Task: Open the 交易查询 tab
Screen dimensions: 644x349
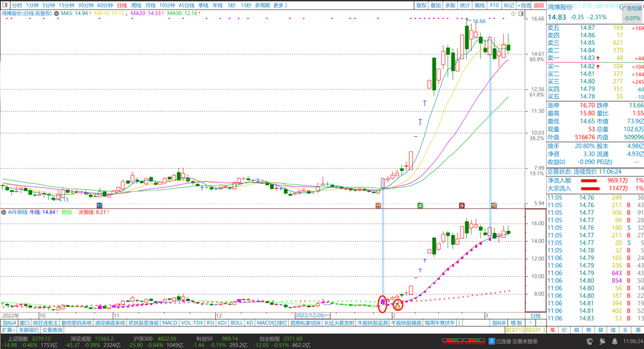Action: [x=52, y=330]
